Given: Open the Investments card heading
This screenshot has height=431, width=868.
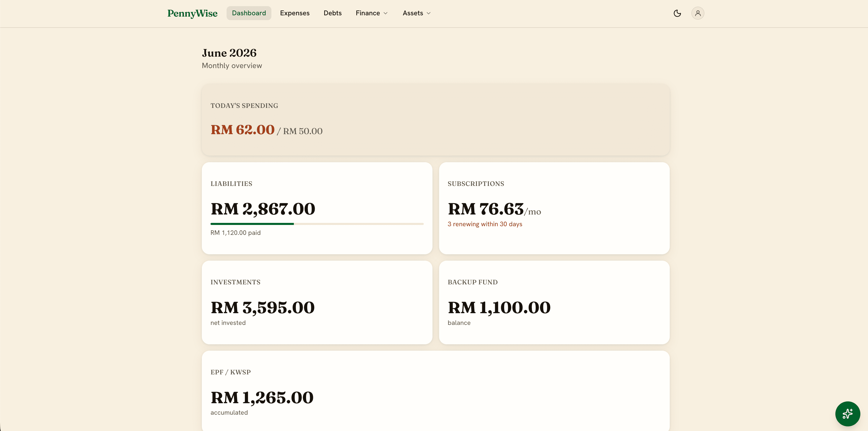Looking at the screenshot, I should click(235, 282).
